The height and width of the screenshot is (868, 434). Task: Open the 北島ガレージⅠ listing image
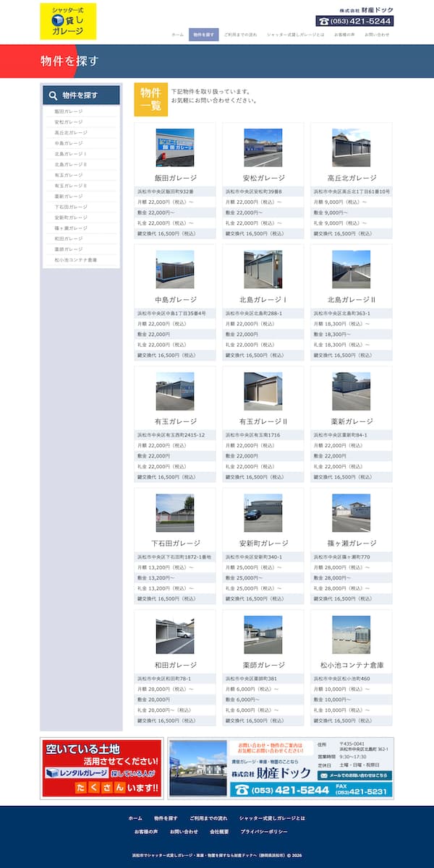(263, 270)
